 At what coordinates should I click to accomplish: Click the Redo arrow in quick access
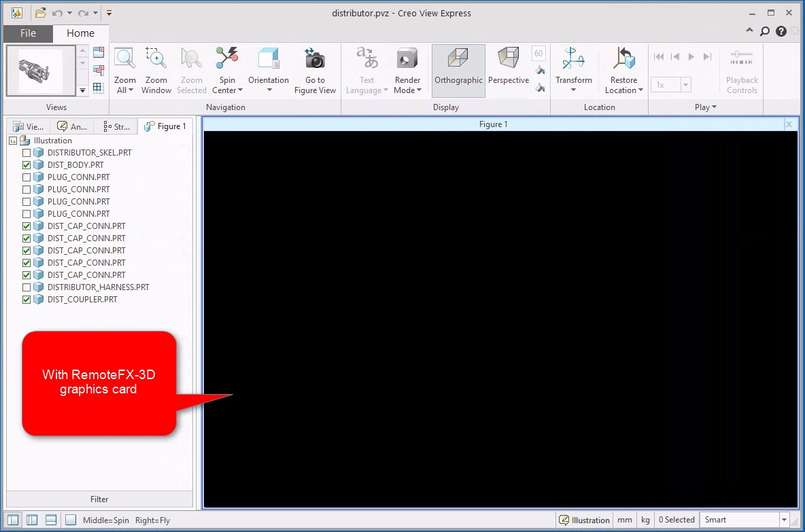83,14
